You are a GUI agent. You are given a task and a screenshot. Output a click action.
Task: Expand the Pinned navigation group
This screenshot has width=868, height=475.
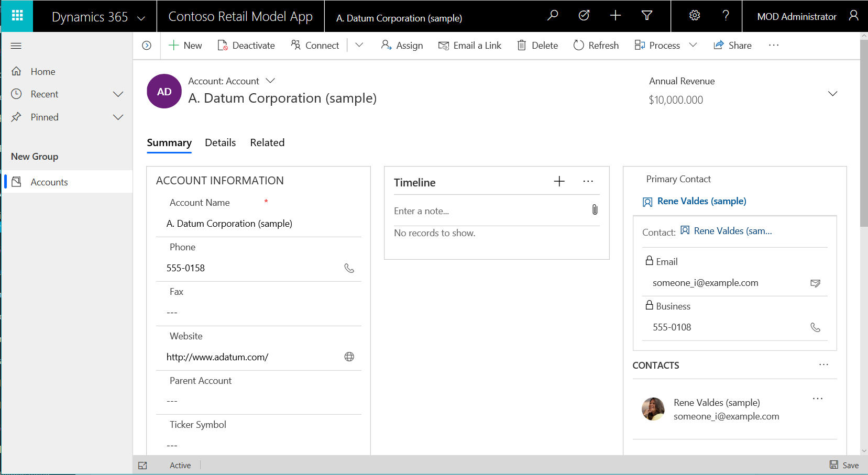[x=118, y=117]
